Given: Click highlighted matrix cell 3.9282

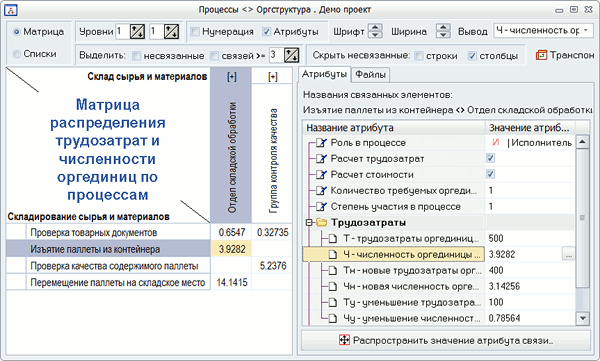Looking at the screenshot, I should pyautogui.click(x=232, y=249).
